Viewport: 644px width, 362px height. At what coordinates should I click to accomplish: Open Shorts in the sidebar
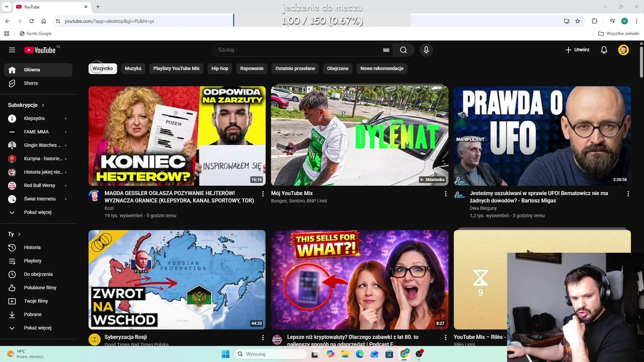(38, 83)
